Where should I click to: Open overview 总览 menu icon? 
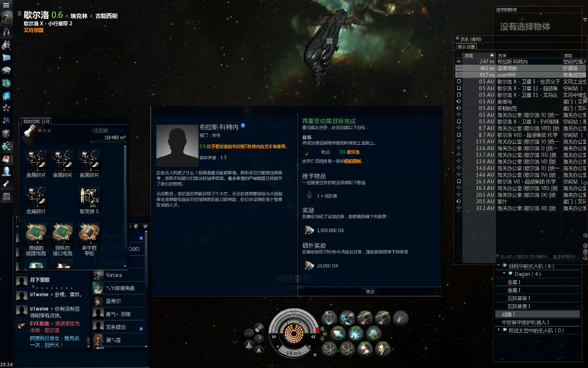point(457,39)
